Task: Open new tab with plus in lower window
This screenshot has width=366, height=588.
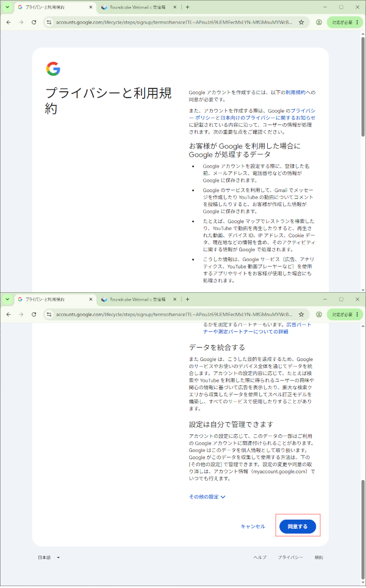Action: point(187,299)
